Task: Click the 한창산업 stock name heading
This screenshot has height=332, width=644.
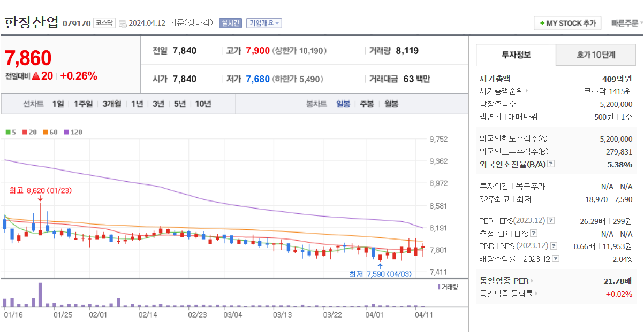Action: pyautogui.click(x=32, y=22)
